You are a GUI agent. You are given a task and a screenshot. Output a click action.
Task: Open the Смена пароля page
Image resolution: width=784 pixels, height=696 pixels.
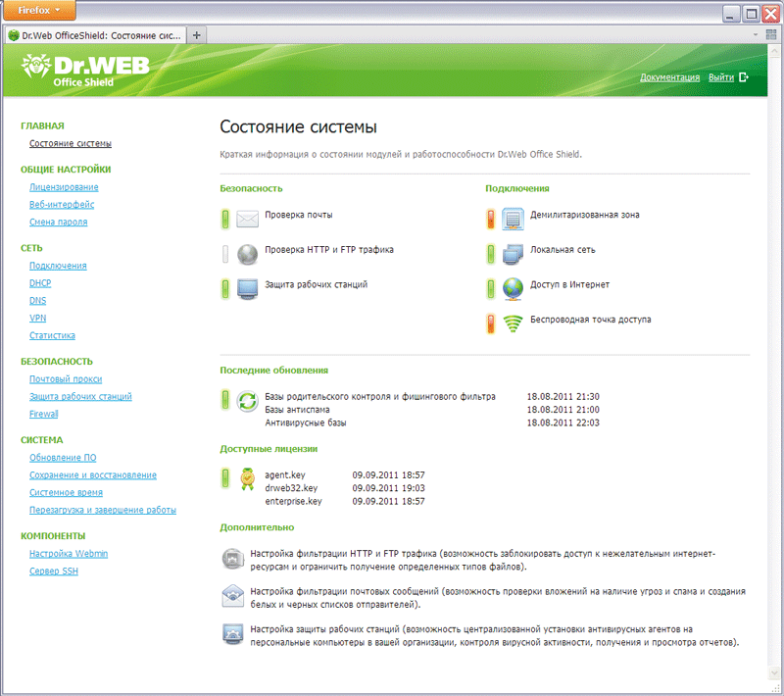point(59,222)
